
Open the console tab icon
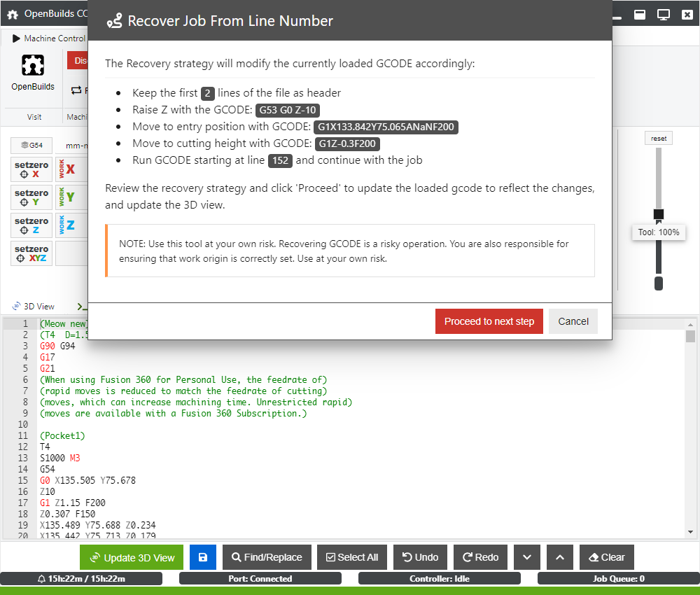click(x=81, y=306)
